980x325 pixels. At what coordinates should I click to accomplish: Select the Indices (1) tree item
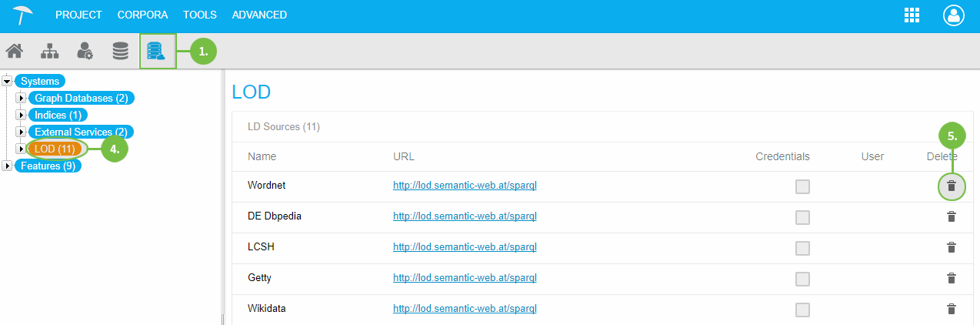tap(58, 115)
